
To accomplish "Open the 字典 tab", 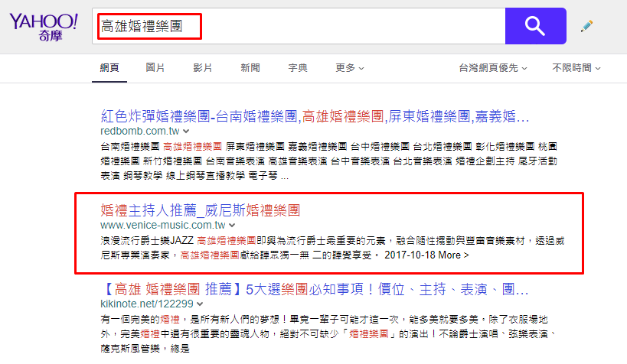I will [x=298, y=68].
